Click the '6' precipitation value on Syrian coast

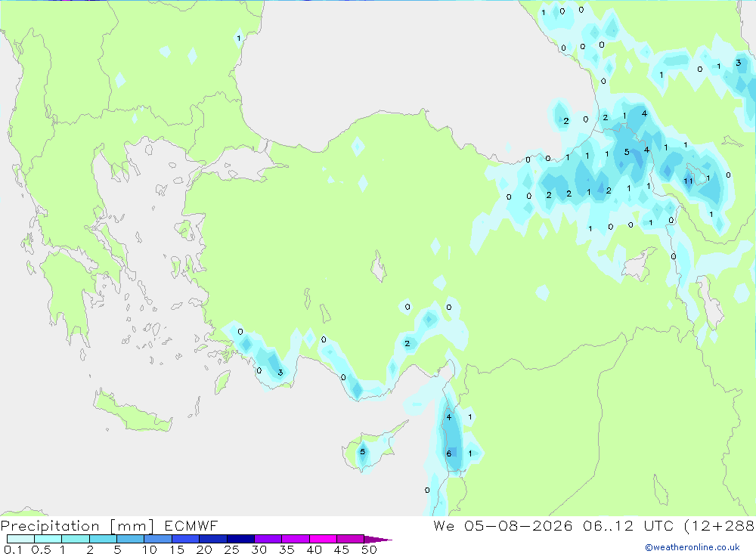449,453
